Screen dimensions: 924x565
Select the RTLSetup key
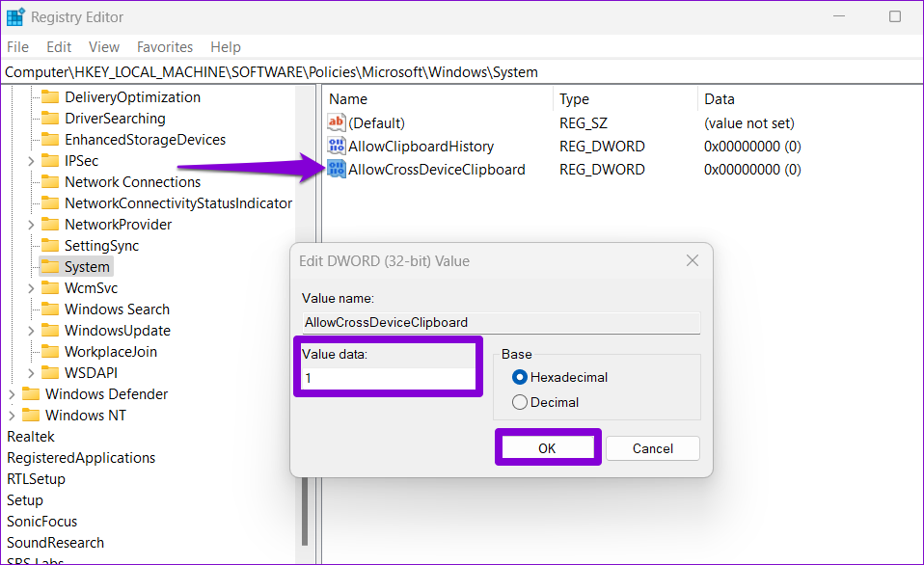coord(36,479)
